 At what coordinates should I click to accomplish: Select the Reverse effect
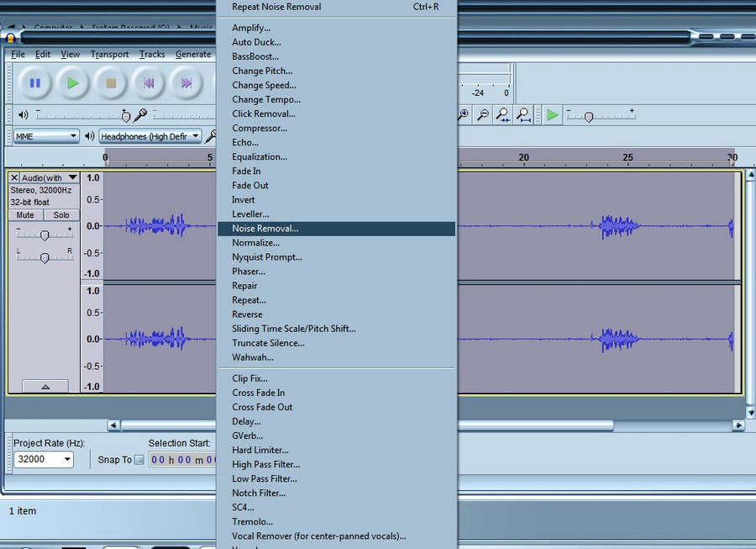pos(336,314)
